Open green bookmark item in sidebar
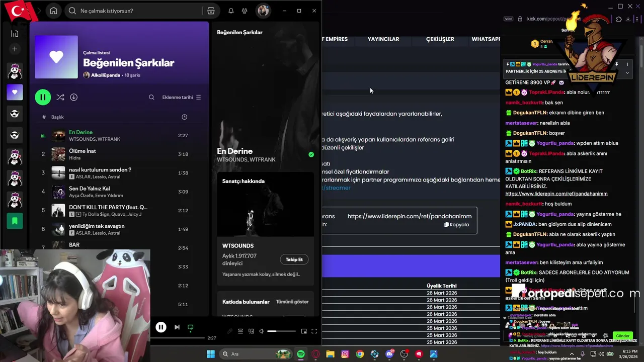Image resolution: width=644 pixels, height=362 pixels. (x=15, y=221)
